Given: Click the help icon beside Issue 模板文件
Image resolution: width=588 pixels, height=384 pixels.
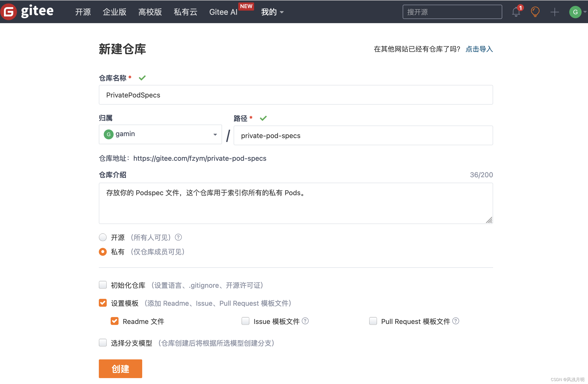Looking at the screenshot, I should click(305, 321).
